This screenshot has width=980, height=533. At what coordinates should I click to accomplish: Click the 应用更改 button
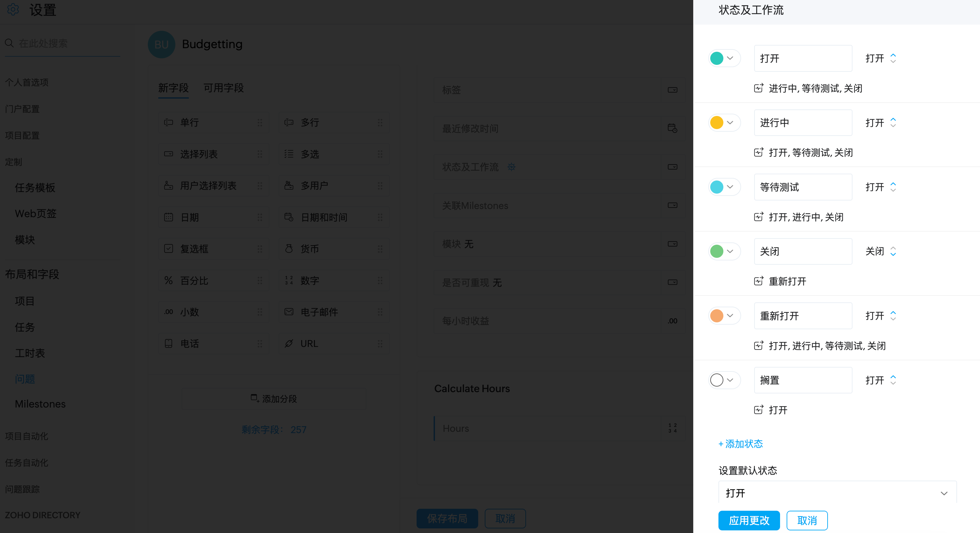(749, 520)
